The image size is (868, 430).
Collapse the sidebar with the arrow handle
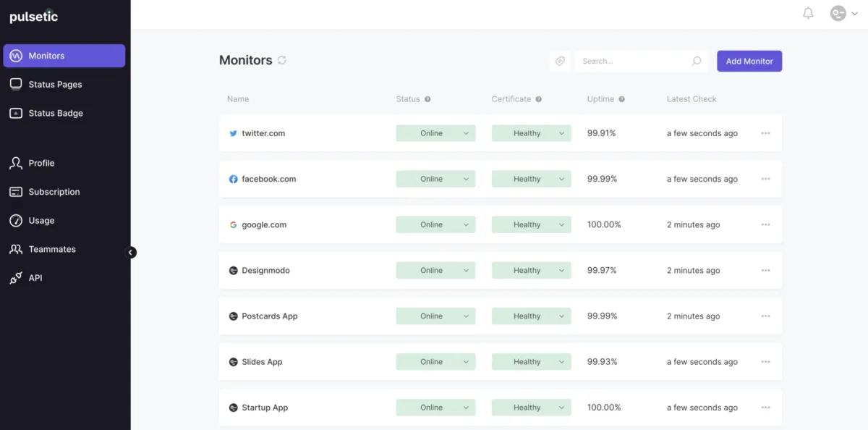pyautogui.click(x=131, y=253)
